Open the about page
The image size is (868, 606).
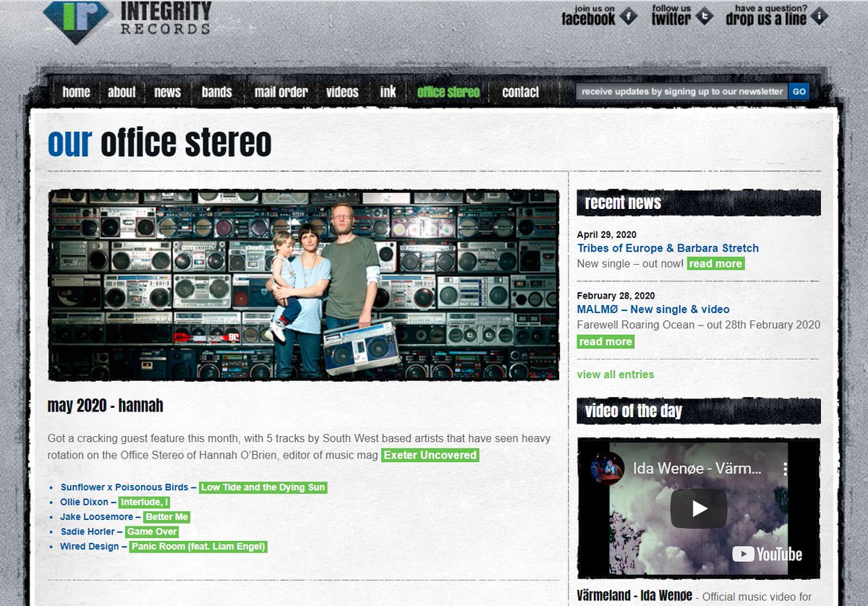click(122, 92)
